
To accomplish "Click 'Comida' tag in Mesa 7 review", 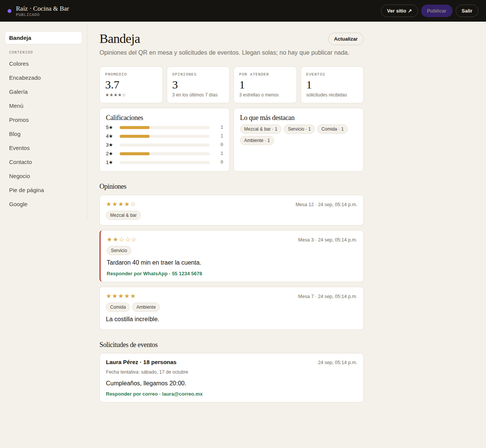I will click(118, 307).
